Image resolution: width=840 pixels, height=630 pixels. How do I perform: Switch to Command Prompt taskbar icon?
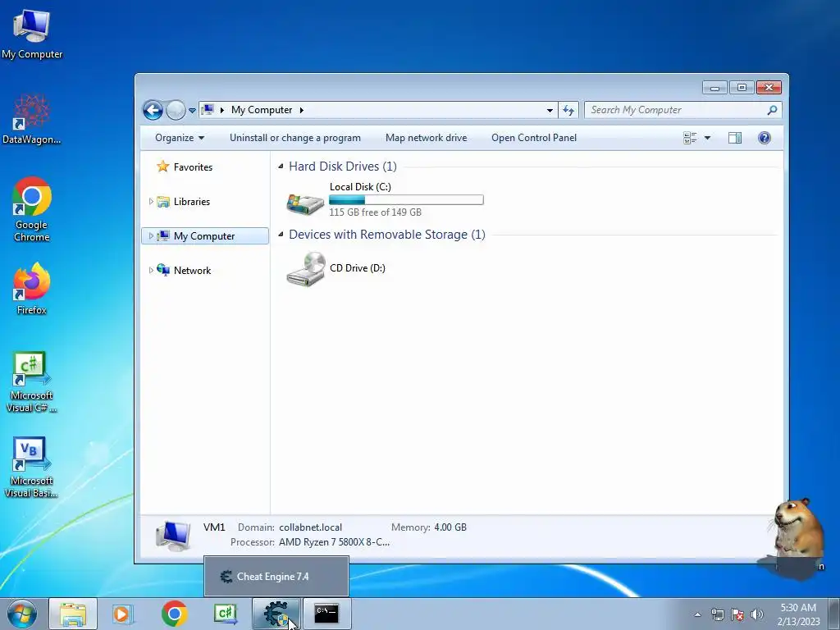326,614
